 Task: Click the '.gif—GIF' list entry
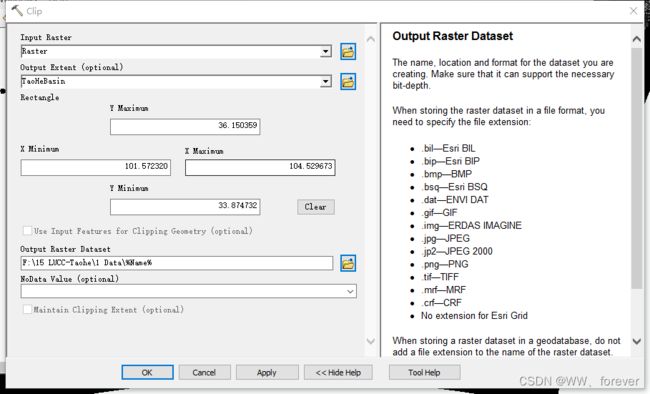point(439,213)
